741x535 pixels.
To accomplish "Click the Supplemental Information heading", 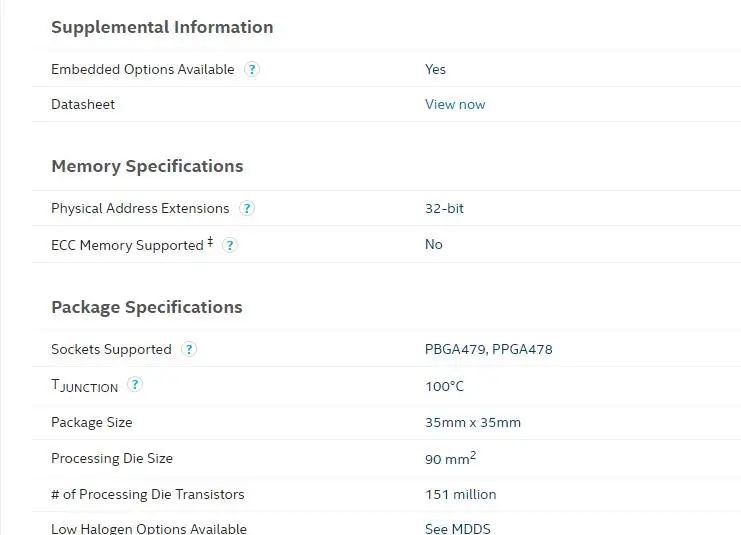I will coord(162,27).
